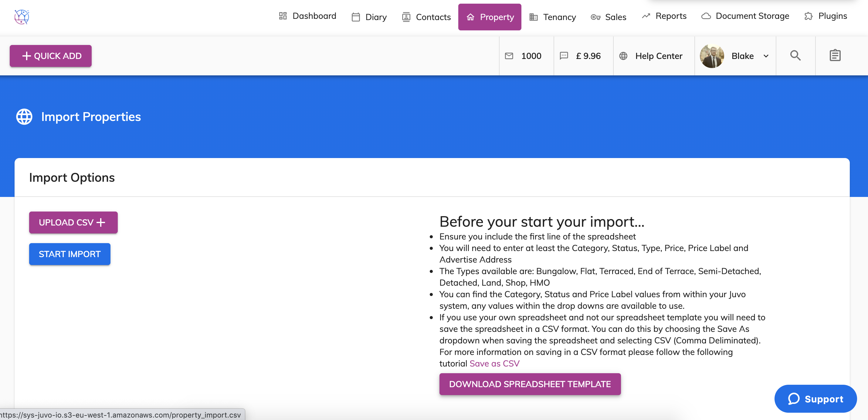Viewport: 868px width, 420px height.
Task: Open the search magnifier icon
Action: coord(795,56)
